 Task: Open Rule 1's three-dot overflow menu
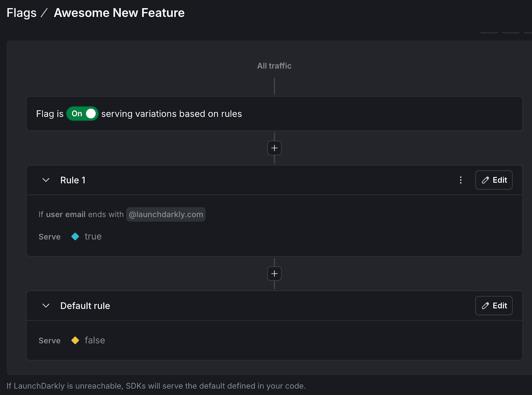[461, 180]
